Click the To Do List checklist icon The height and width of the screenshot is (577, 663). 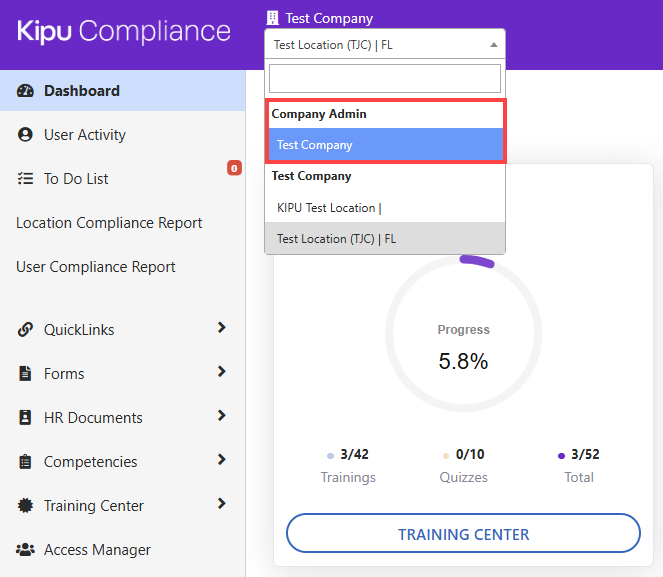26,179
